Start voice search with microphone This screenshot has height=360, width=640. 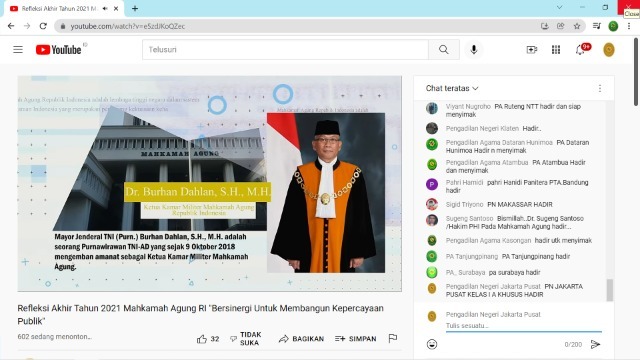coord(473,50)
